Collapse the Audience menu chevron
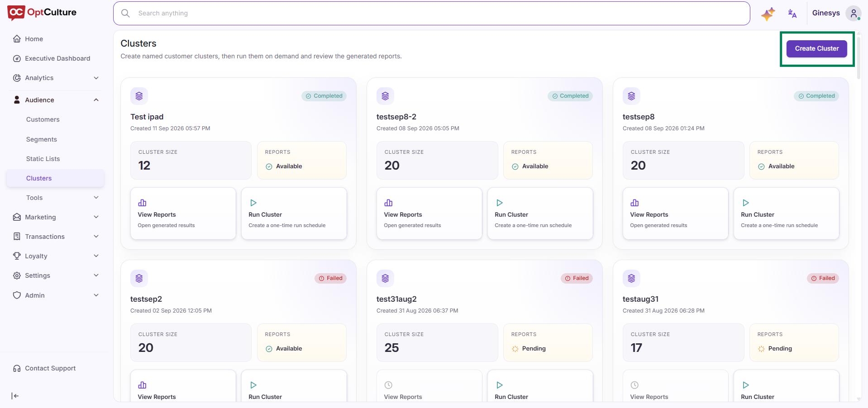Viewport: 868px width, 408px height. (x=96, y=100)
